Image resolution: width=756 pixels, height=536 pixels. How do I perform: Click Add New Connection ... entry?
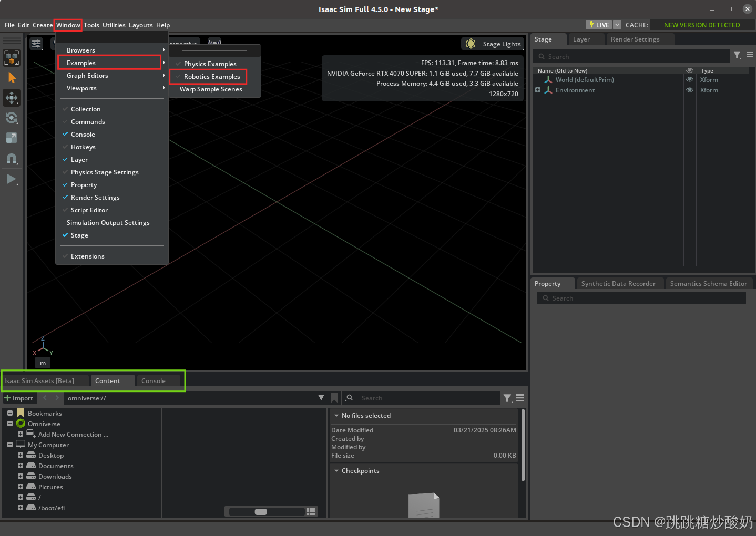pyautogui.click(x=73, y=434)
